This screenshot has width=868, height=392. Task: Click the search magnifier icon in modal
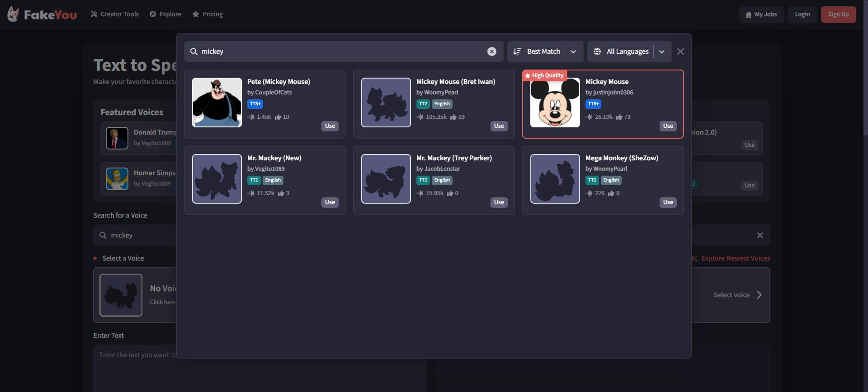tap(193, 51)
